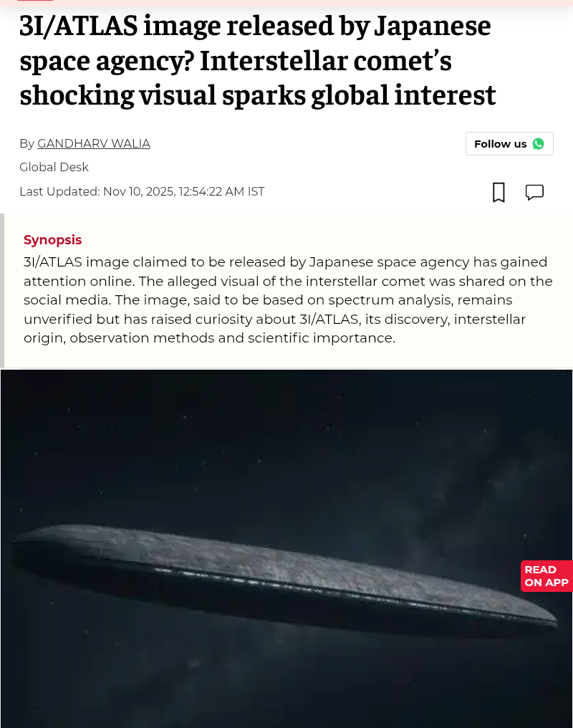Open the elongated interstellar object image

click(286, 549)
